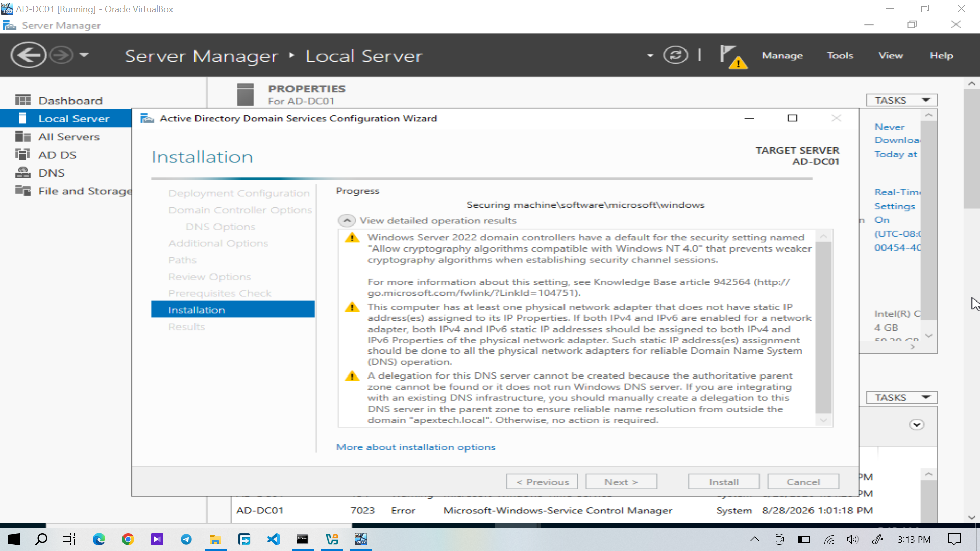Click the volume speaker tray icon
The image size is (980, 551).
(x=852, y=539)
